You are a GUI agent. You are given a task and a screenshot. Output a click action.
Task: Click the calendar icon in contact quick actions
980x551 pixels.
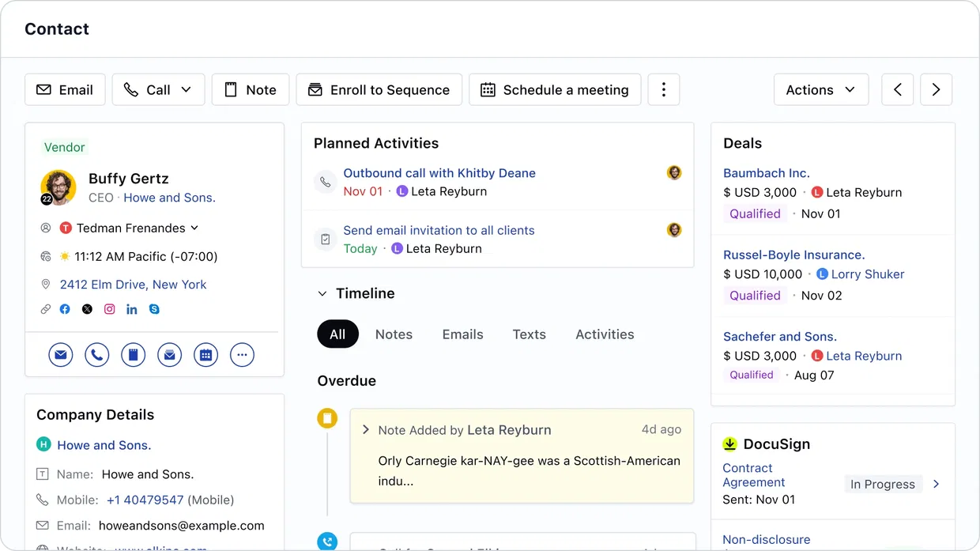click(205, 355)
